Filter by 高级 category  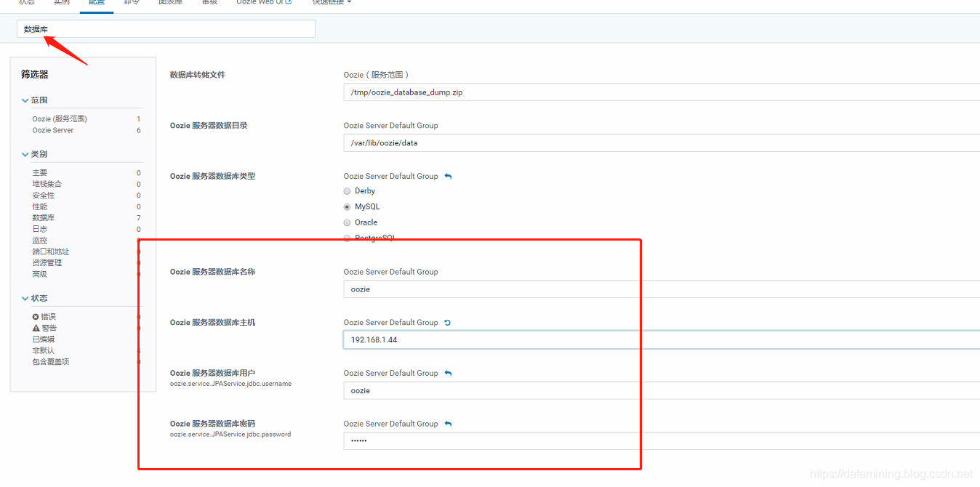pos(40,274)
